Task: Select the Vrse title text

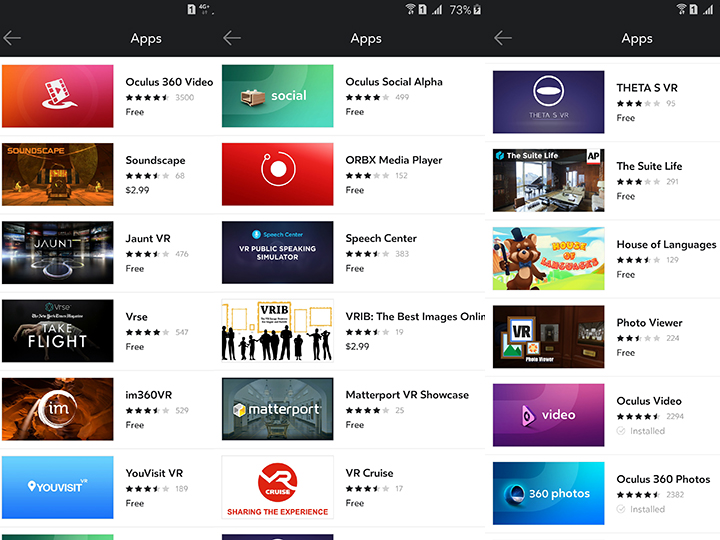Action: pos(136,317)
